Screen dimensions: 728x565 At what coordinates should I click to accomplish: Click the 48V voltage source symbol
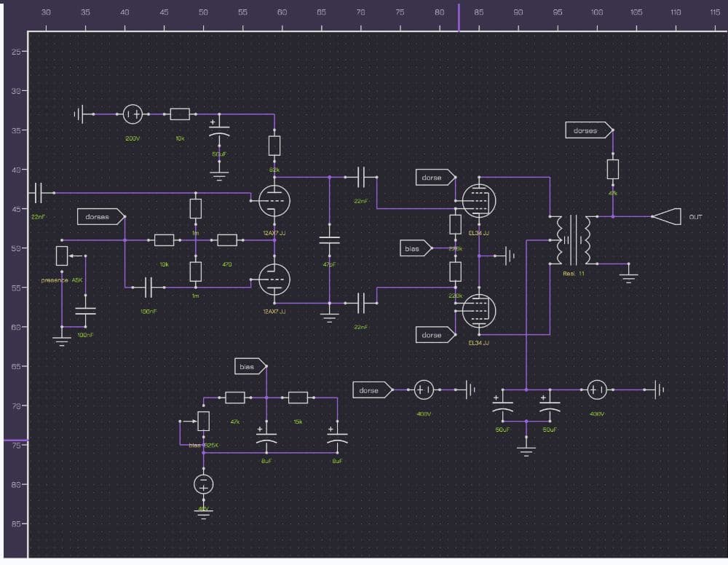point(203,484)
